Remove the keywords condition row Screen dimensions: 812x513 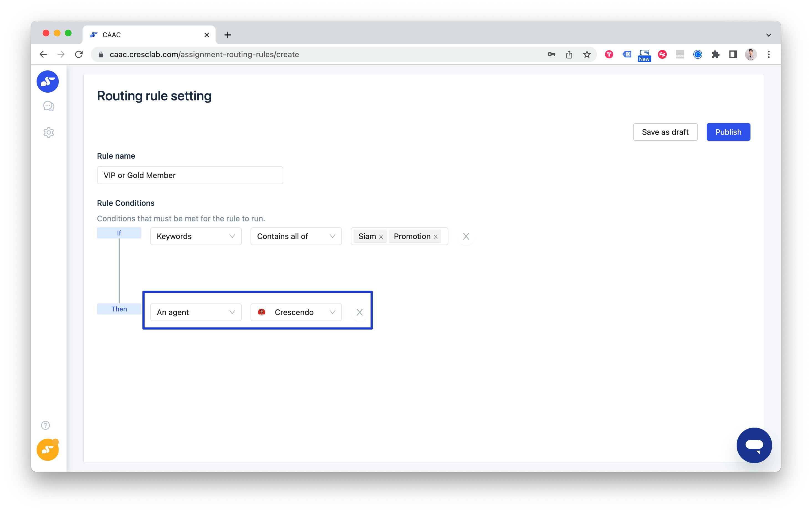pos(466,236)
